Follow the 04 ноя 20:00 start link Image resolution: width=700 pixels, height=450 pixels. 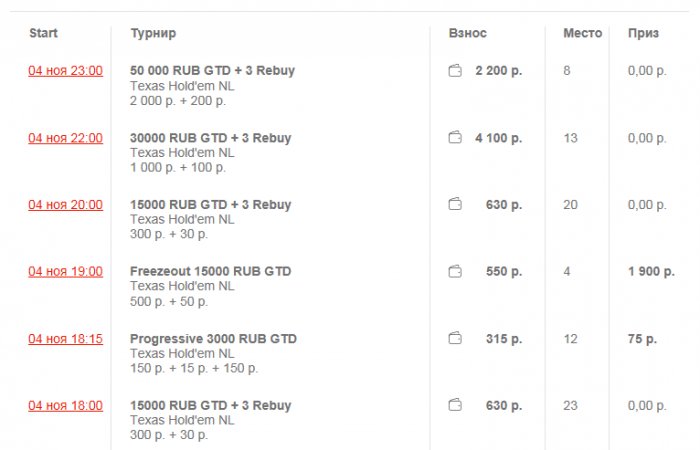65,205
